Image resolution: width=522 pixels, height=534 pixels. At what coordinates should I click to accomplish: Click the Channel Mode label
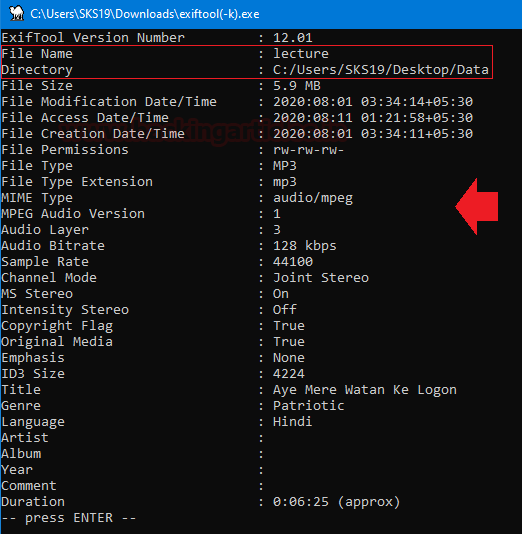point(49,278)
